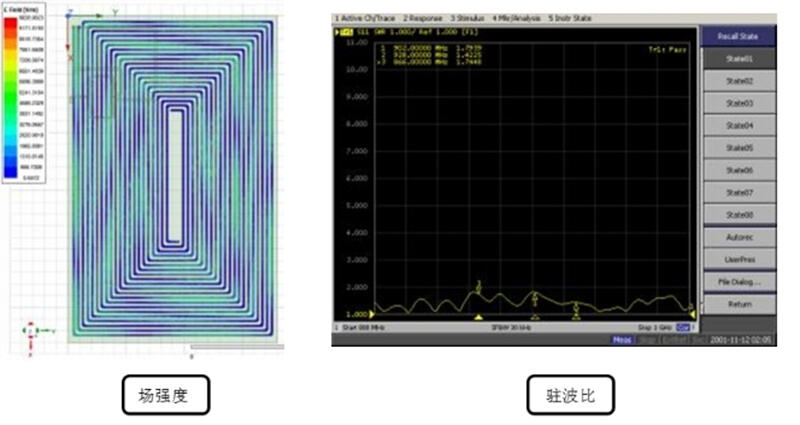Click the XYZ orientation axis triad

(29, 329)
